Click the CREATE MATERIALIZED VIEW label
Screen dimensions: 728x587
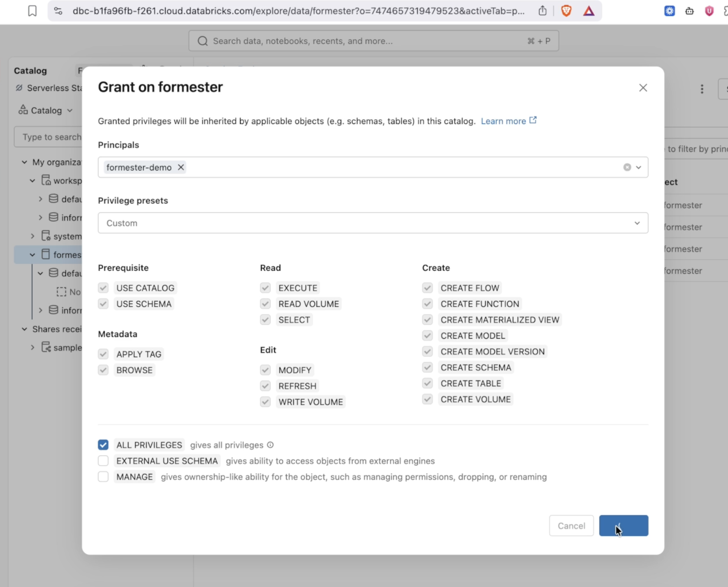500,320
